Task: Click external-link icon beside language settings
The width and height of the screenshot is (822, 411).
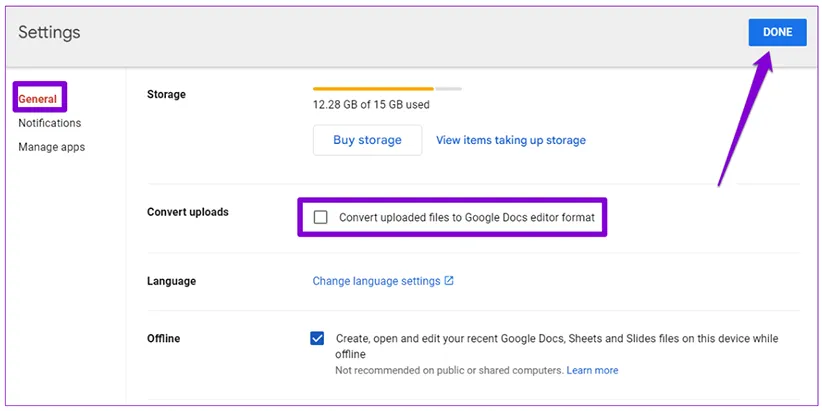Action: click(x=449, y=281)
